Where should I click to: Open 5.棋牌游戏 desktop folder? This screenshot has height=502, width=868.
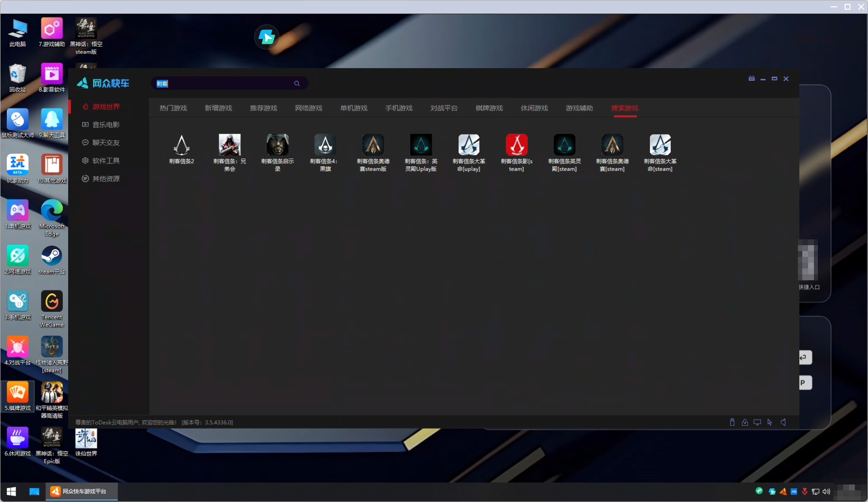(18, 396)
